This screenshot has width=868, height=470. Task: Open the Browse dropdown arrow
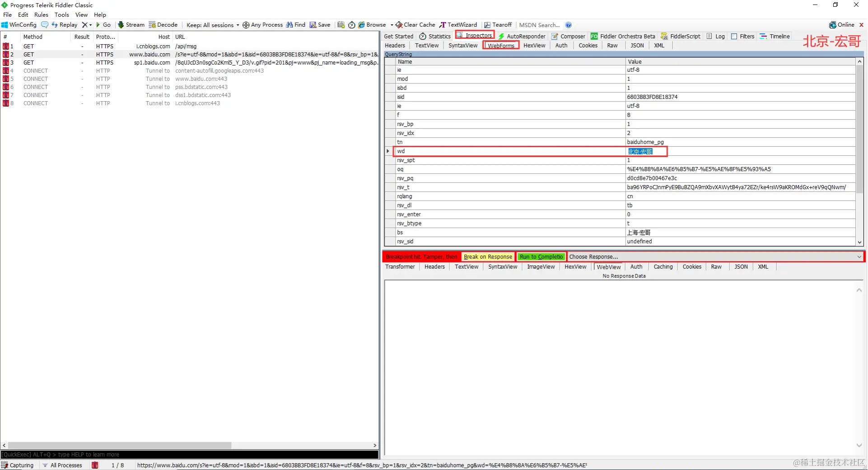[x=392, y=25]
